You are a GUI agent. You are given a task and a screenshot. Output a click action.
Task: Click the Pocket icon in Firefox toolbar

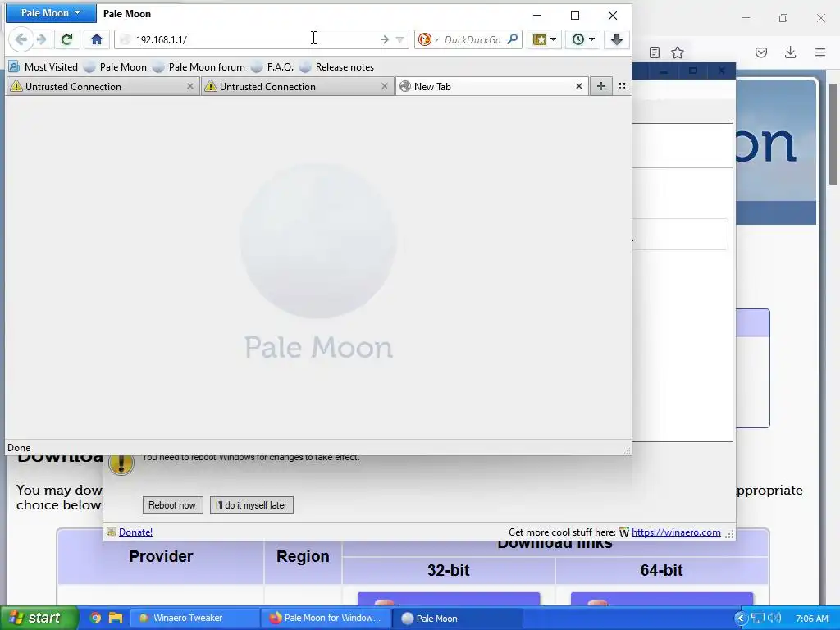coord(761,52)
